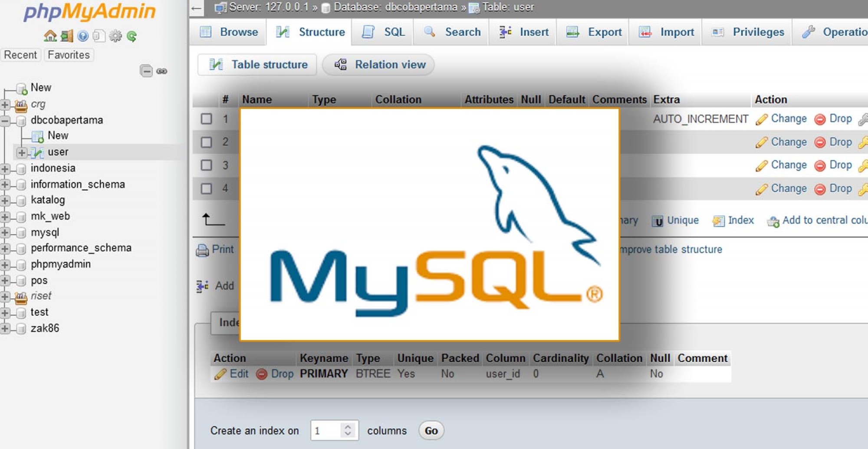
Task: Select the phpmyadmin database in the tree
Action: click(x=61, y=264)
